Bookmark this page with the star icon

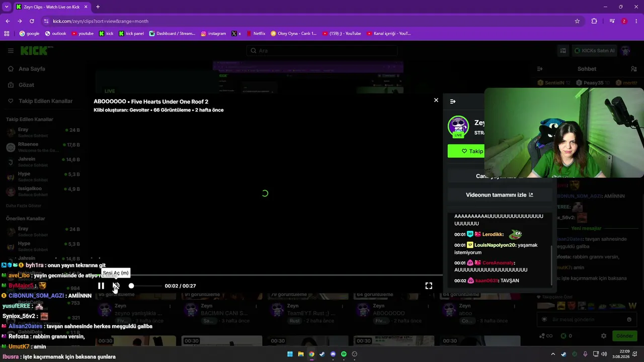click(x=577, y=21)
